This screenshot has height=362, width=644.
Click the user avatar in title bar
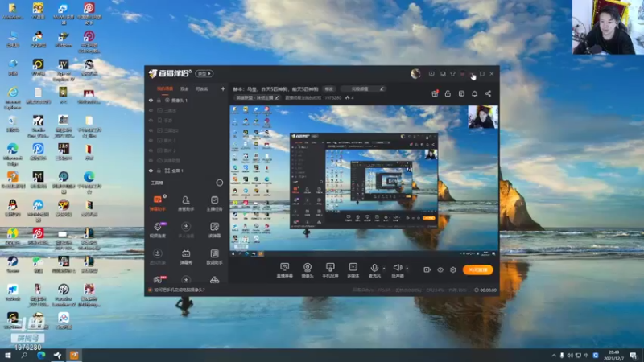415,74
